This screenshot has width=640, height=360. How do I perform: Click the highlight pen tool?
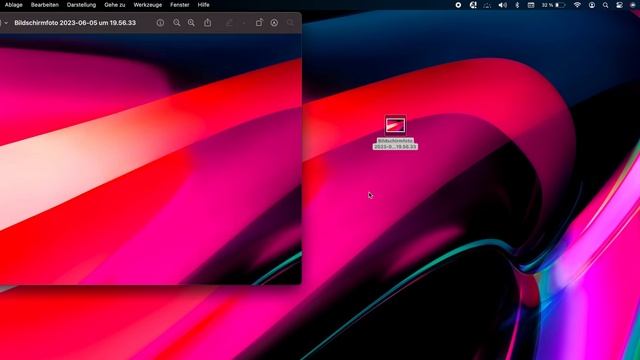[229, 23]
